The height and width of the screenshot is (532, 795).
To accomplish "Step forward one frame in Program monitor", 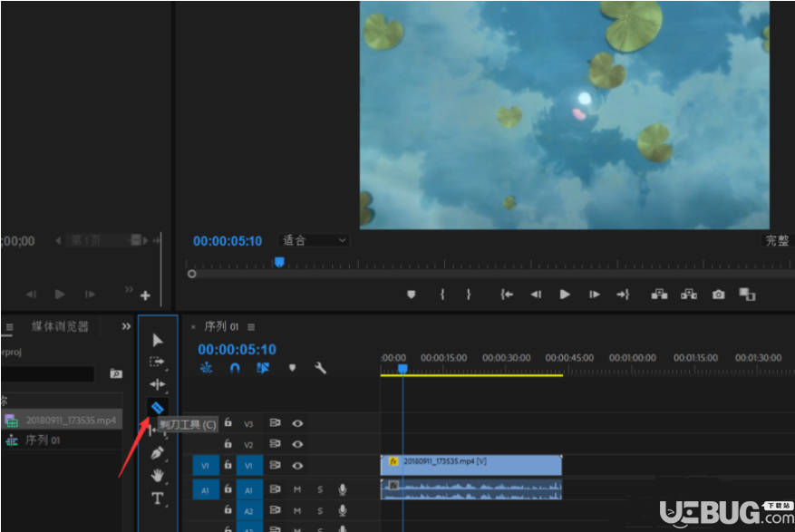I will pyautogui.click(x=595, y=295).
